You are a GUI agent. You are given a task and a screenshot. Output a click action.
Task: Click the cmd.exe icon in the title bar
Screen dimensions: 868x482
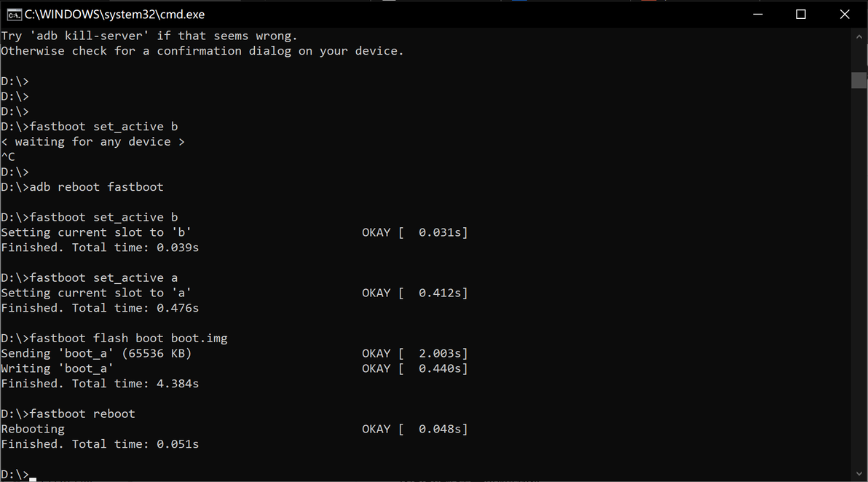[14, 14]
